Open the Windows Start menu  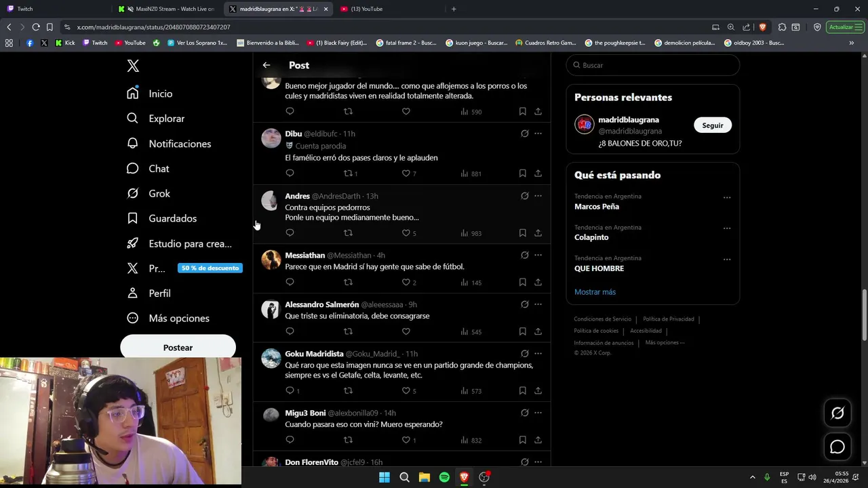(384, 477)
